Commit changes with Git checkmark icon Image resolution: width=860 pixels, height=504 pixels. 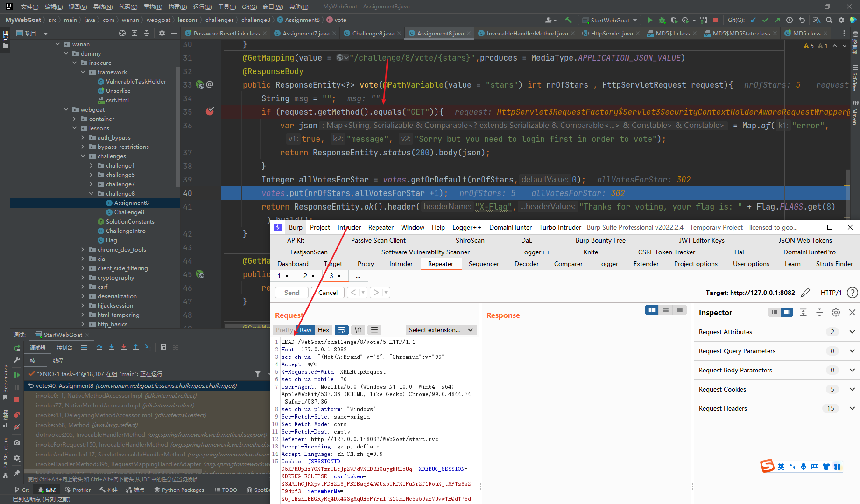[x=765, y=20]
